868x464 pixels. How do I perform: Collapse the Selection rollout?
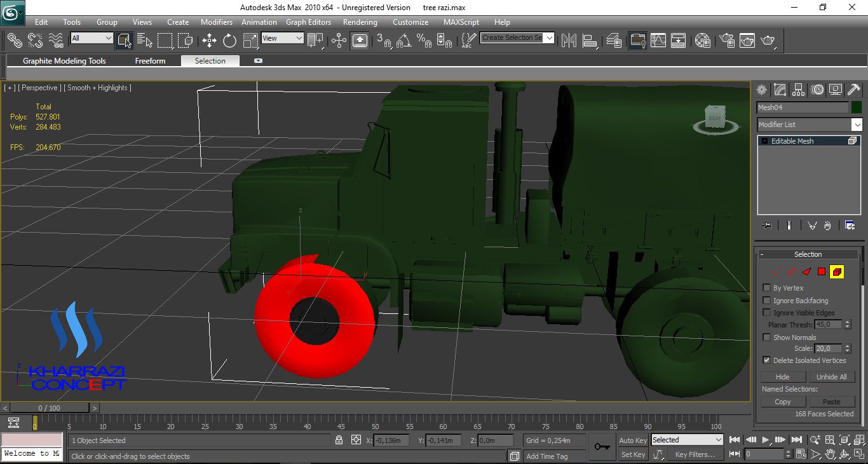click(x=808, y=254)
